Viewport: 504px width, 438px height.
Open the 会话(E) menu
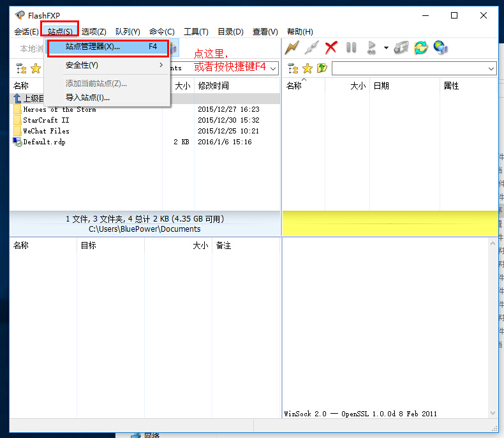(x=26, y=31)
